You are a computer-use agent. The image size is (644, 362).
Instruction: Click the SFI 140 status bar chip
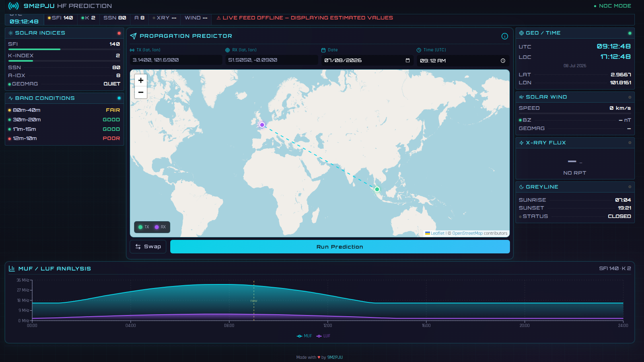pos(60,18)
